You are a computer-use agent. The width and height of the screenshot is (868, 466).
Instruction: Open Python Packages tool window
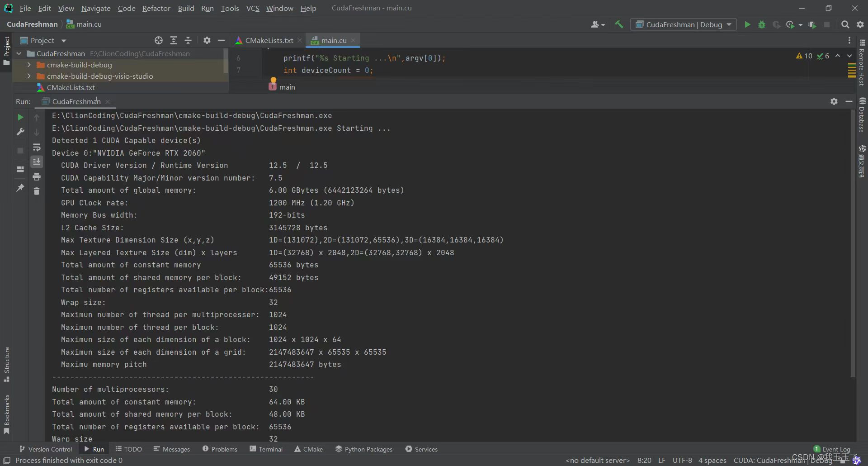click(364, 449)
